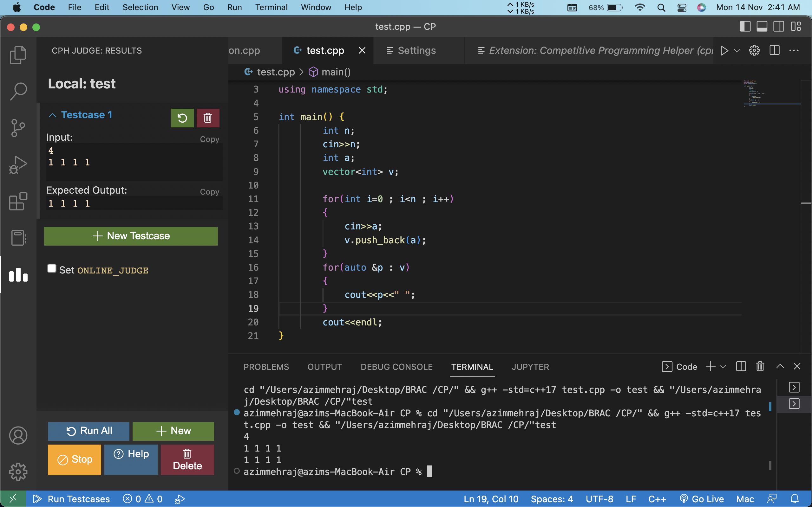Image resolution: width=812 pixels, height=507 pixels.
Task: Click the Run All button
Action: [x=88, y=431]
